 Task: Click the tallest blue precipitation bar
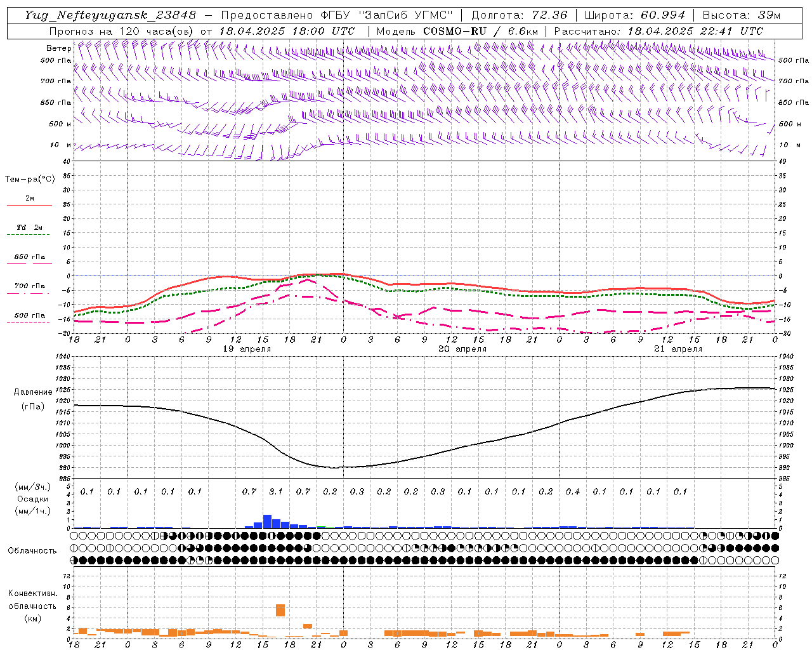[267, 521]
